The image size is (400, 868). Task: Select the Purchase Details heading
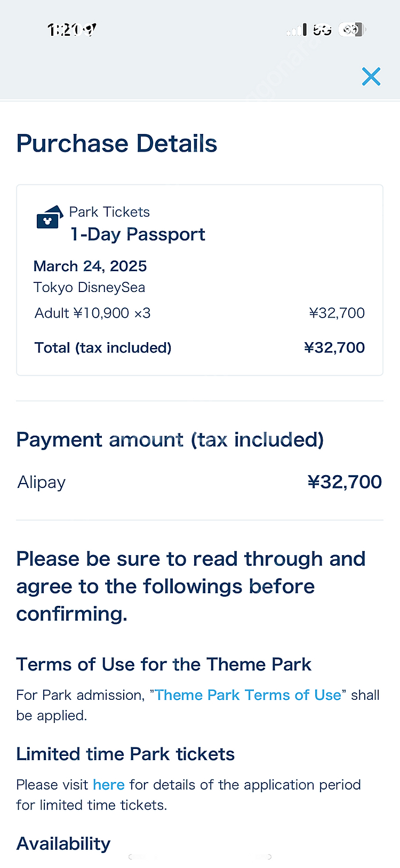(x=117, y=144)
